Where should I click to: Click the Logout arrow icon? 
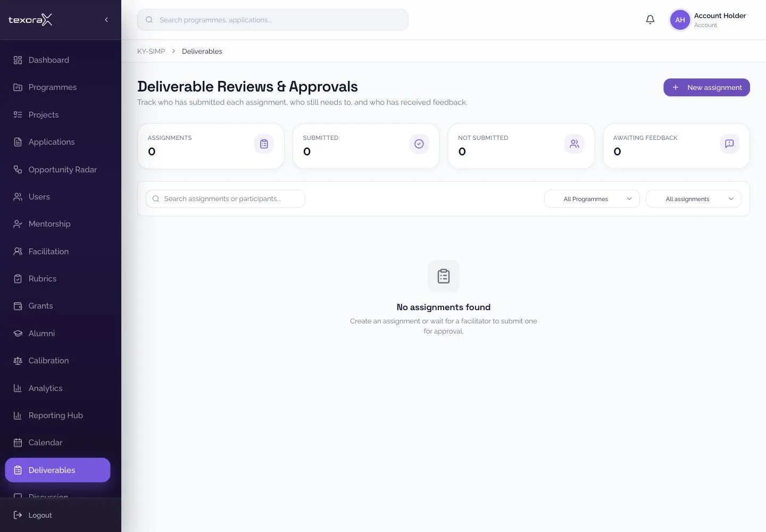(x=18, y=515)
